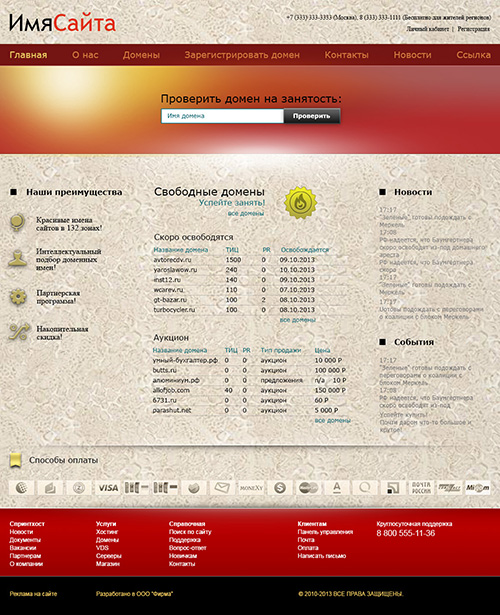This screenshot has height=615, width=500.
Task: Click the globe icon beside Красивые имена сайтов
Action: pyautogui.click(x=18, y=223)
